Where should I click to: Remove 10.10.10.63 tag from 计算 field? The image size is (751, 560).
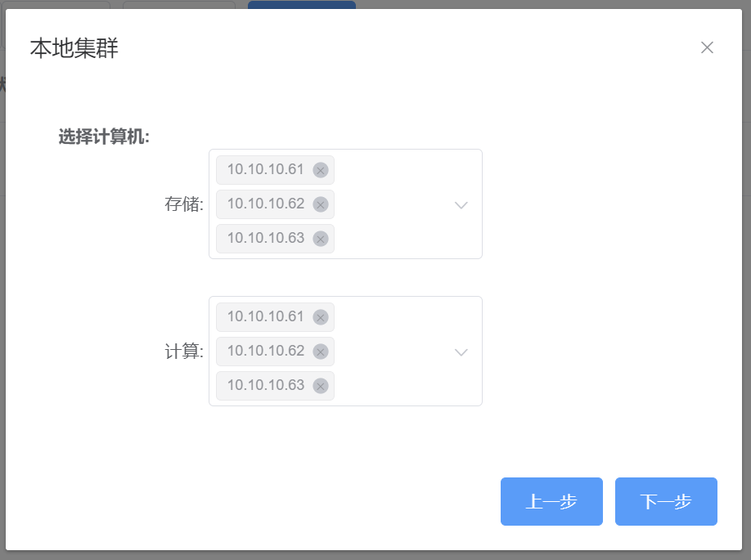[x=321, y=386]
